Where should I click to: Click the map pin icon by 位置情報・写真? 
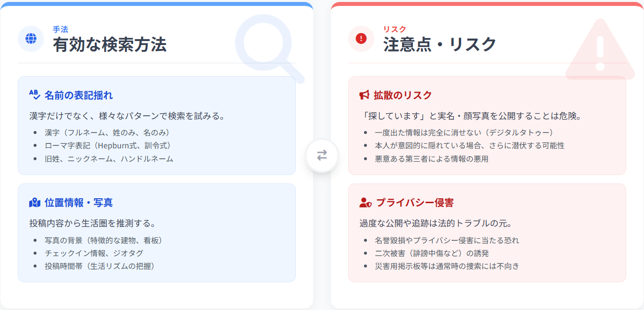pyautogui.click(x=35, y=203)
